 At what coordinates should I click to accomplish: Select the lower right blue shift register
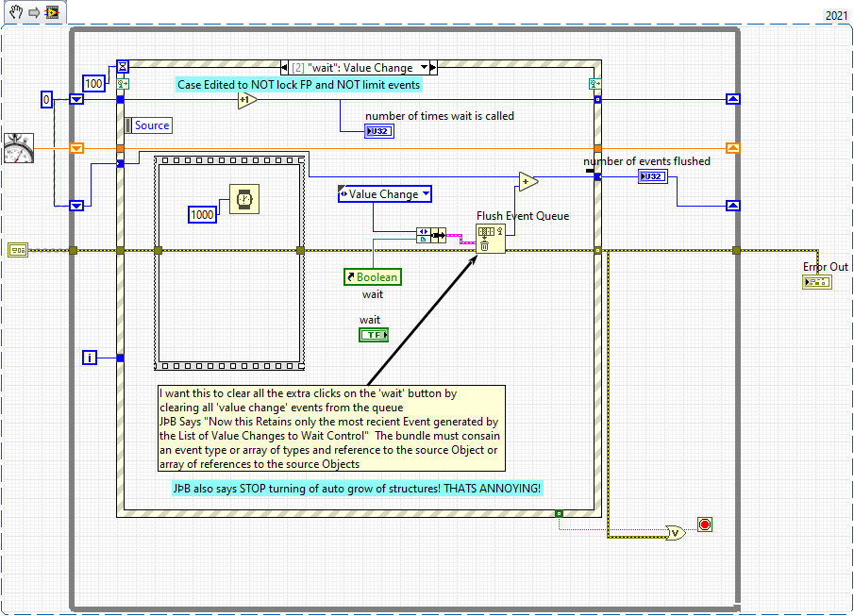[733, 206]
